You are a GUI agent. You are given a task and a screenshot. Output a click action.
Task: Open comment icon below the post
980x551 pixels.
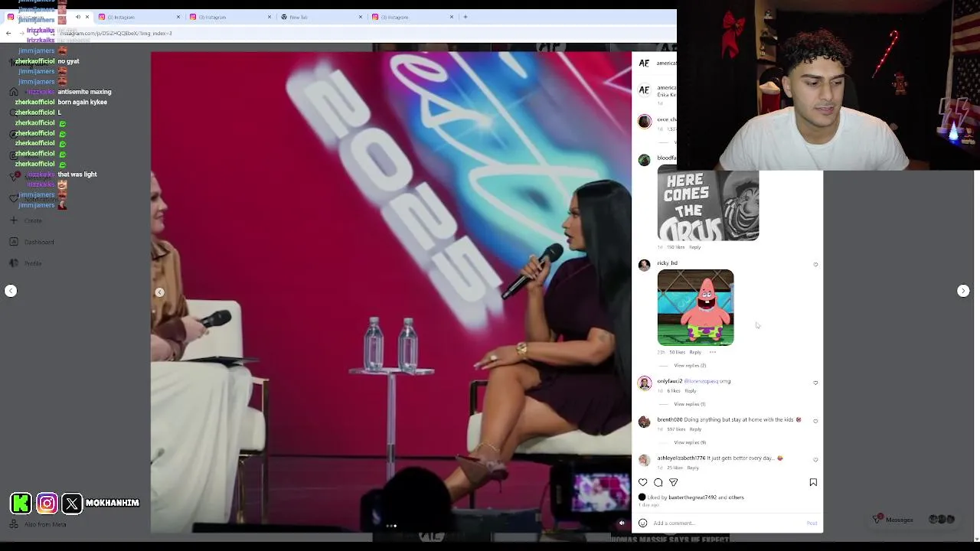pos(658,482)
